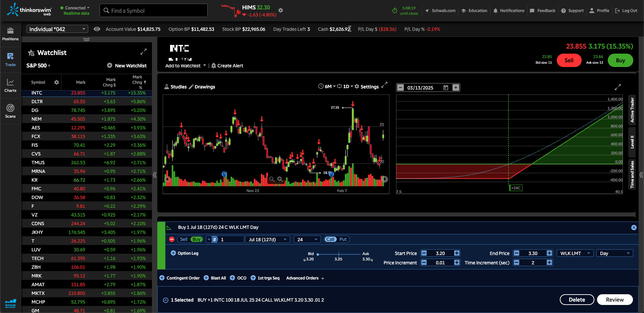
Task: Click the Review order button
Action: (x=614, y=300)
